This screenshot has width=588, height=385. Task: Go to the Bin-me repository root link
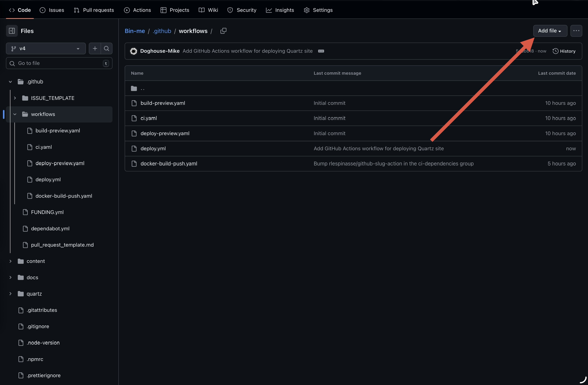135,31
